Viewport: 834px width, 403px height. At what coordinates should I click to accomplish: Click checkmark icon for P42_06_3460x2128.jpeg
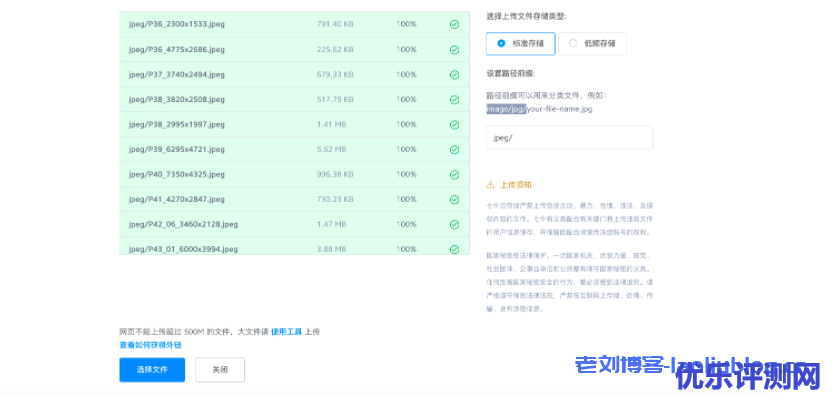[454, 224]
